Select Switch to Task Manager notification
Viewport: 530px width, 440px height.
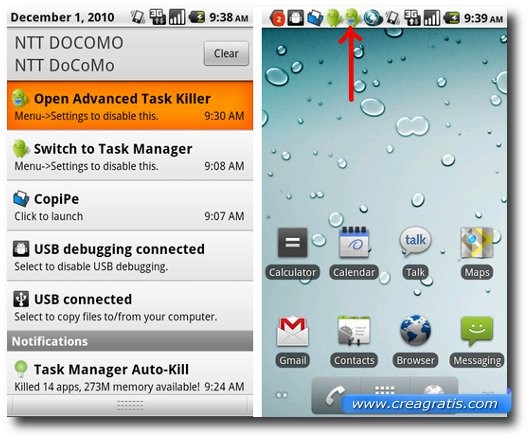click(130, 156)
